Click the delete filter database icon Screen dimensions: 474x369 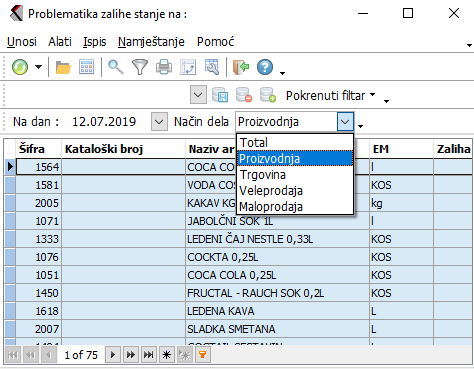click(x=244, y=95)
